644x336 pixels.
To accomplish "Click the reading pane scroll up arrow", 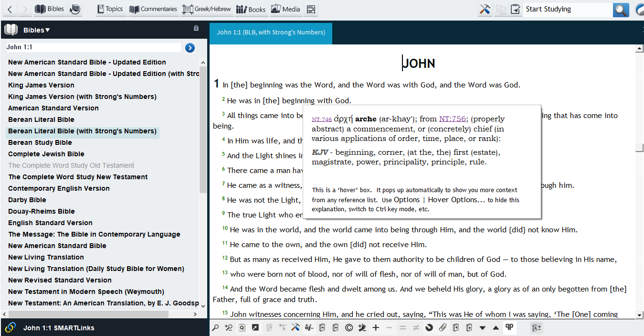I will coord(640,48).
